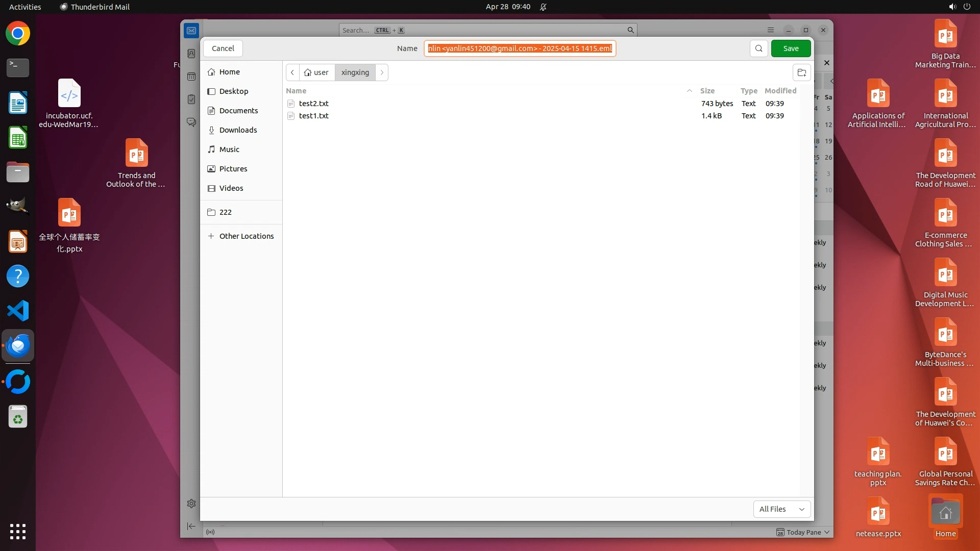The width and height of the screenshot is (980, 551).
Task: Open Thunderbird tasks sidebar icon
Action: click(x=191, y=99)
